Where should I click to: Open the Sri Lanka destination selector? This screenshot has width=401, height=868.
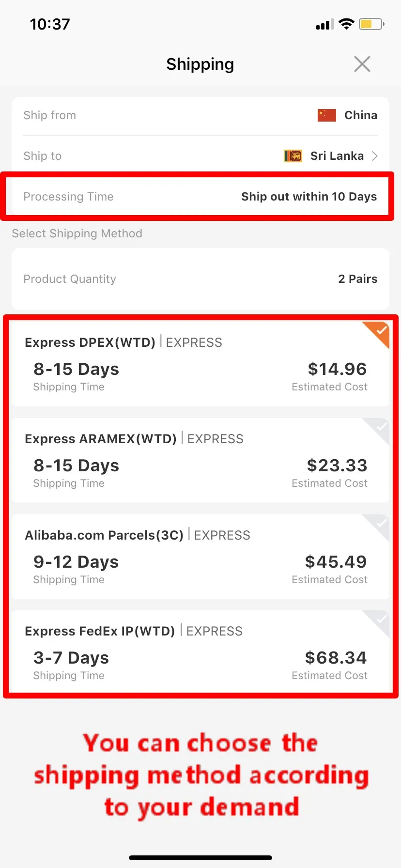(337, 156)
